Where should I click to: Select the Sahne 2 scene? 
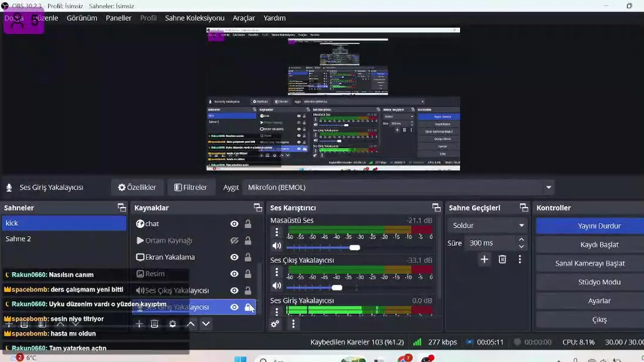64,239
